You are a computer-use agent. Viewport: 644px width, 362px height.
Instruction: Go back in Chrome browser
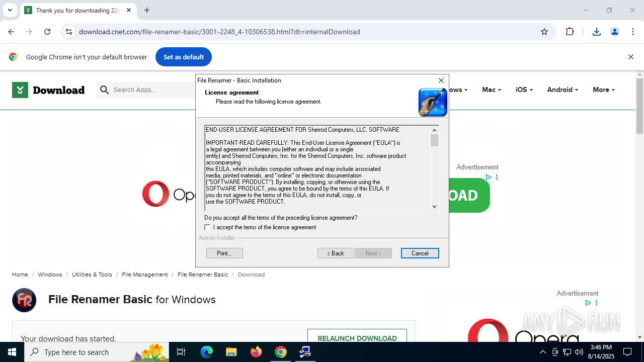tap(11, 32)
